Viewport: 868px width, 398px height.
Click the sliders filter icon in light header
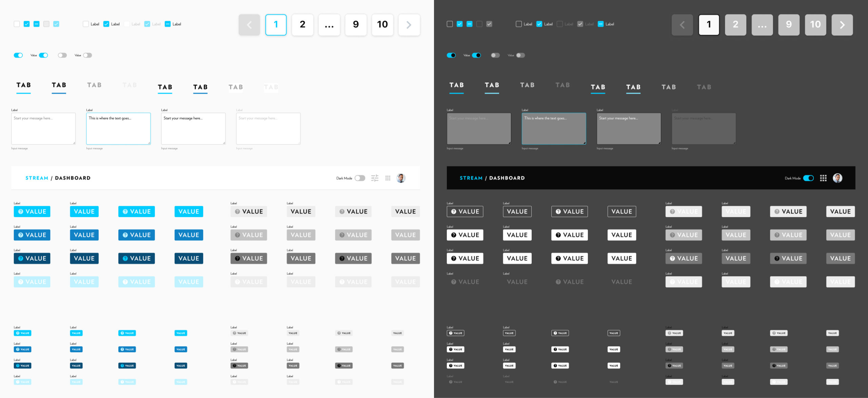(375, 178)
